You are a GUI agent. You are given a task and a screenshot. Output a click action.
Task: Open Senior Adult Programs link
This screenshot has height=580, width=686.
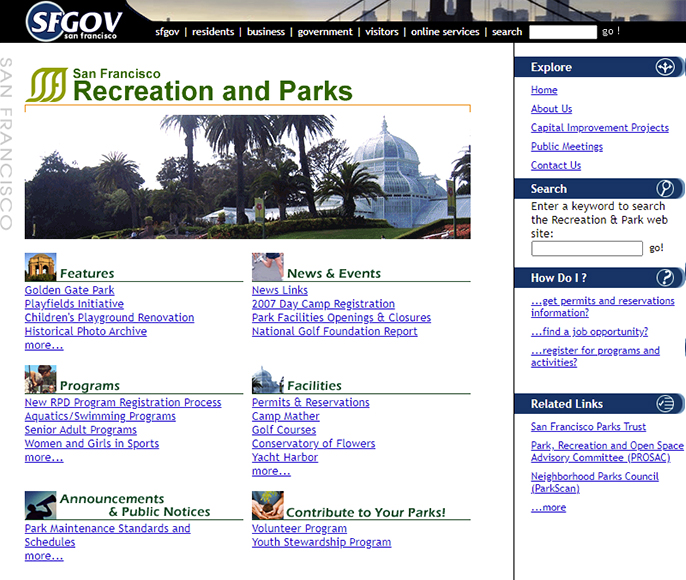[x=80, y=430]
